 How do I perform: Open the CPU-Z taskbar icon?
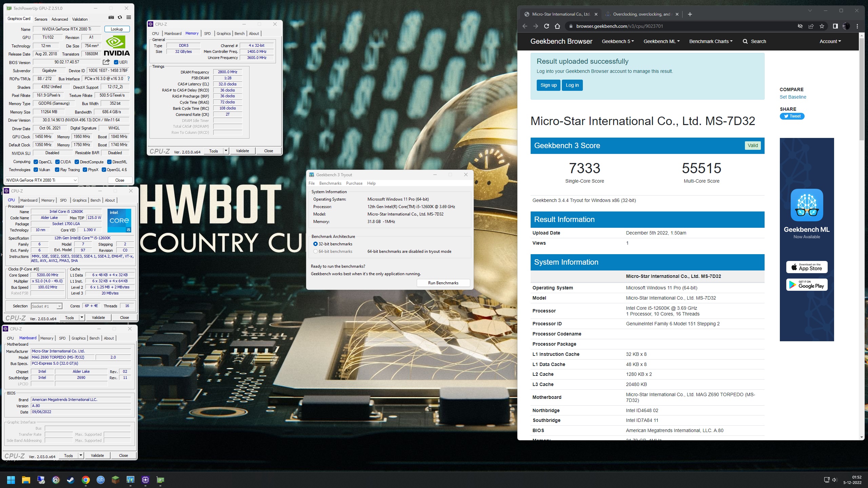click(x=145, y=480)
